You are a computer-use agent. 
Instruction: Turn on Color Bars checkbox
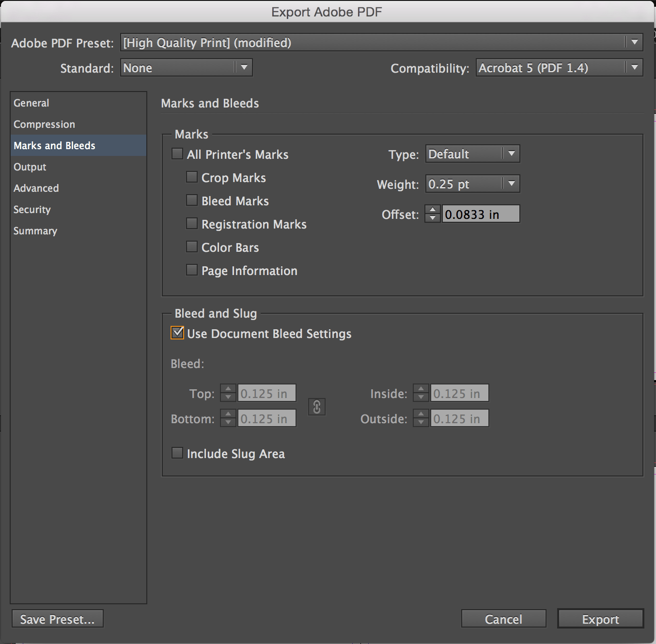[192, 247]
